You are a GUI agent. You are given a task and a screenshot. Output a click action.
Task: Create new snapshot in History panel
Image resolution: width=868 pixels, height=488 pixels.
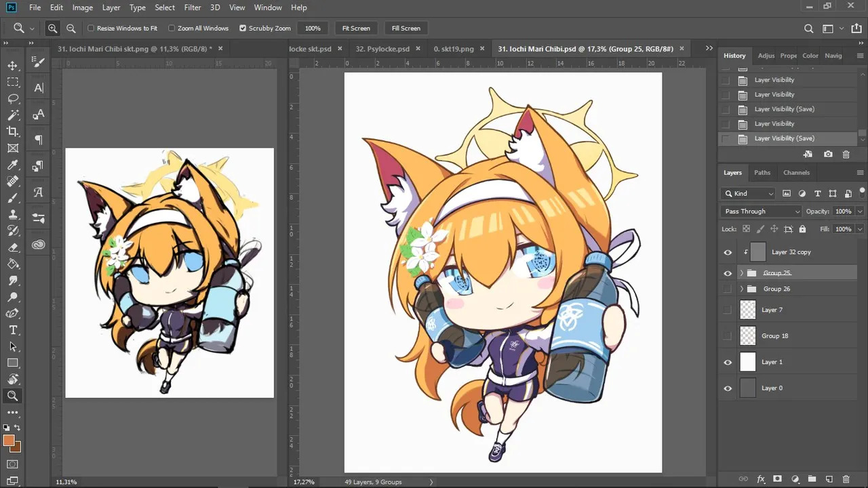[x=828, y=155]
